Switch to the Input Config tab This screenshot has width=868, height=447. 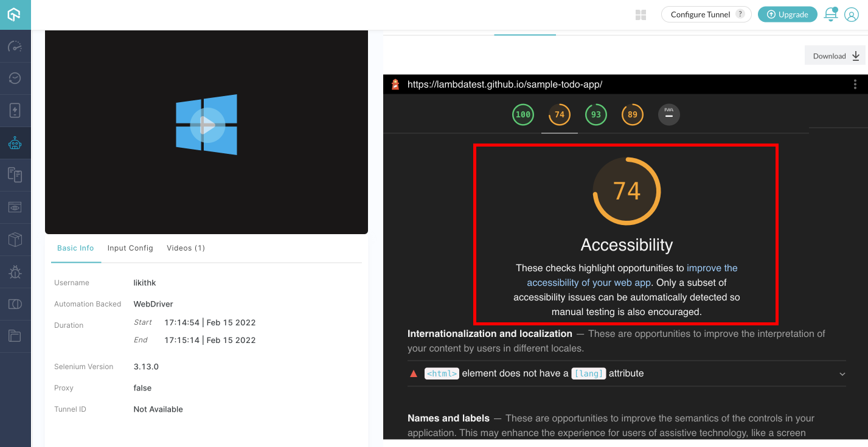[x=130, y=248]
